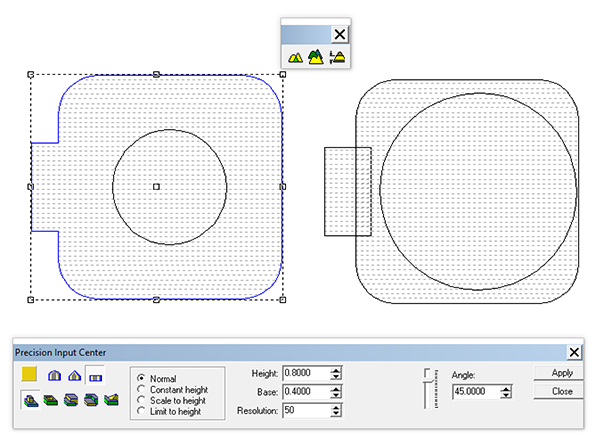Increase Angle with the up spinner arrow

pos(506,389)
